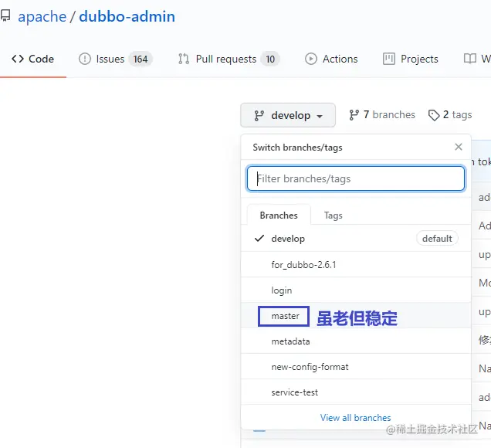
Task: Close the Switch branches/tags popup
Action: (x=459, y=147)
